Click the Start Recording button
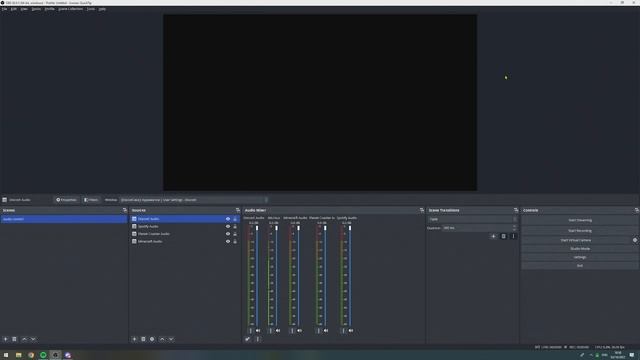This screenshot has width=640, height=360. (580, 231)
